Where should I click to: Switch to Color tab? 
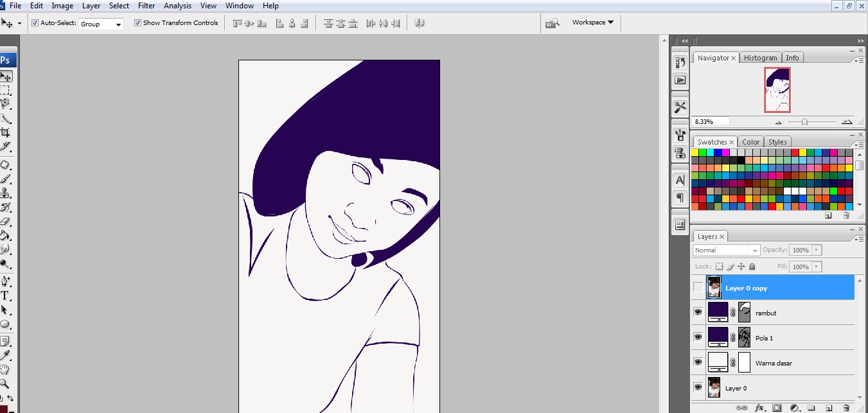pyautogui.click(x=750, y=142)
